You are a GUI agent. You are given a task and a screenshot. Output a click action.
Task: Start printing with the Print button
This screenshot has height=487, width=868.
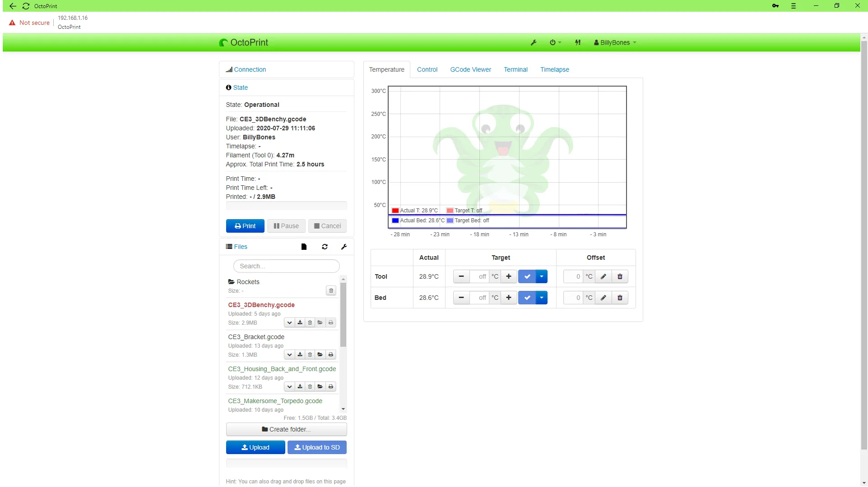click(245, 226)
